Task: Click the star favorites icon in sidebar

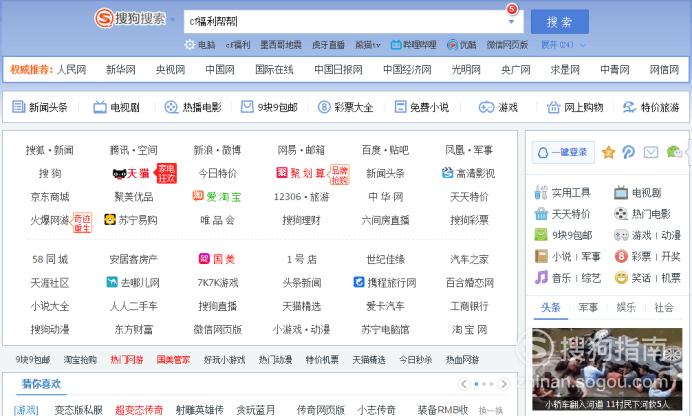Action: (608, 152)
